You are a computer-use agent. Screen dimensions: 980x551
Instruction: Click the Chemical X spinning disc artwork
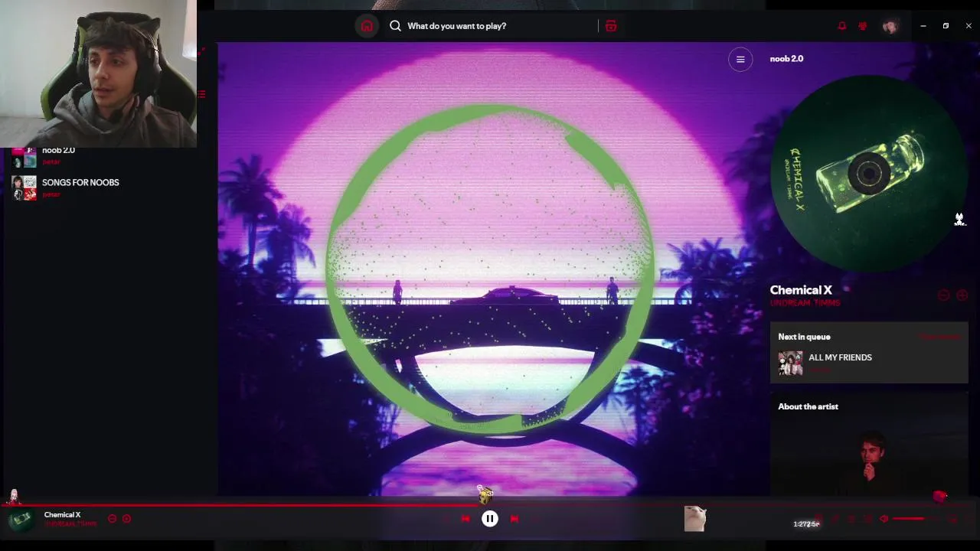click(869, 173)
